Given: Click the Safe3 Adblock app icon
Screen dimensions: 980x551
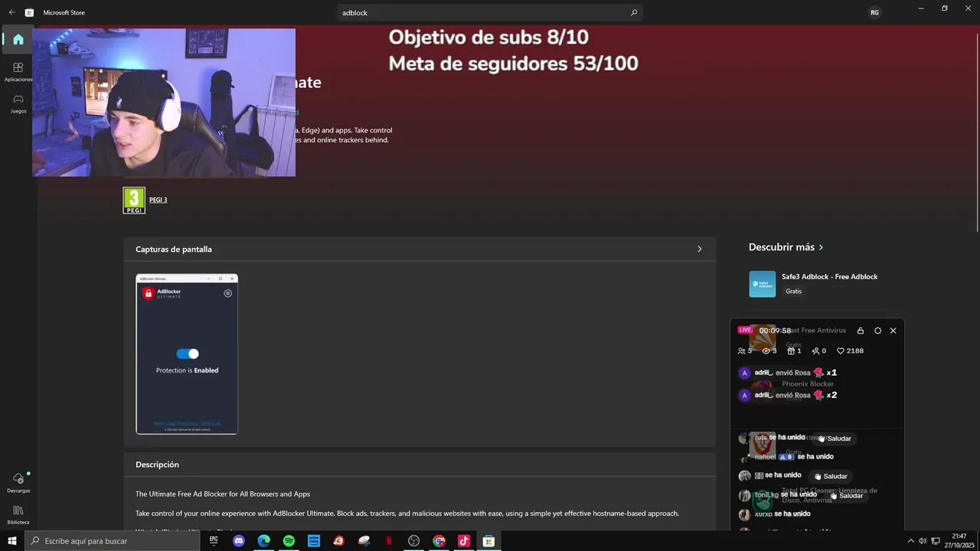Looking at the screenshot, I should 762,284.
